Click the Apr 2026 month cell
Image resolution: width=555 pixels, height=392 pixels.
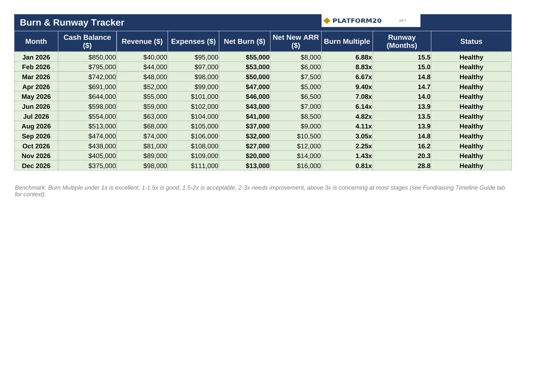pos(36,87)
